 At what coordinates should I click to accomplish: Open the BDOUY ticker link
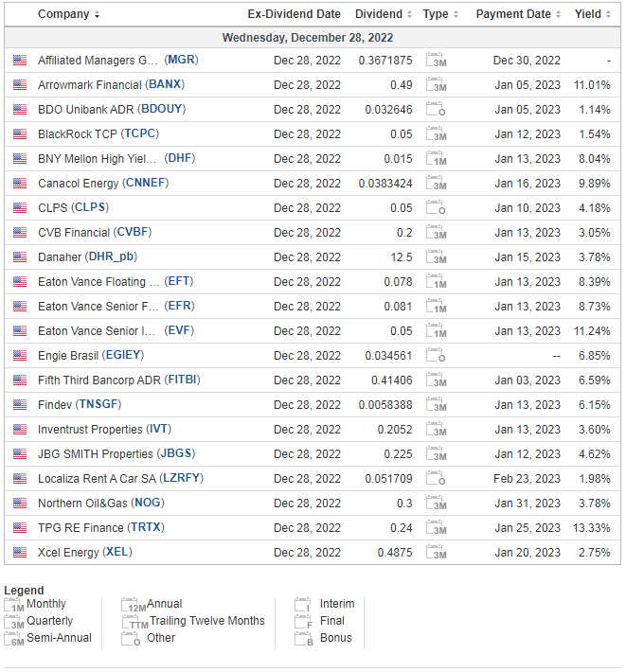(x=161, y=109)
